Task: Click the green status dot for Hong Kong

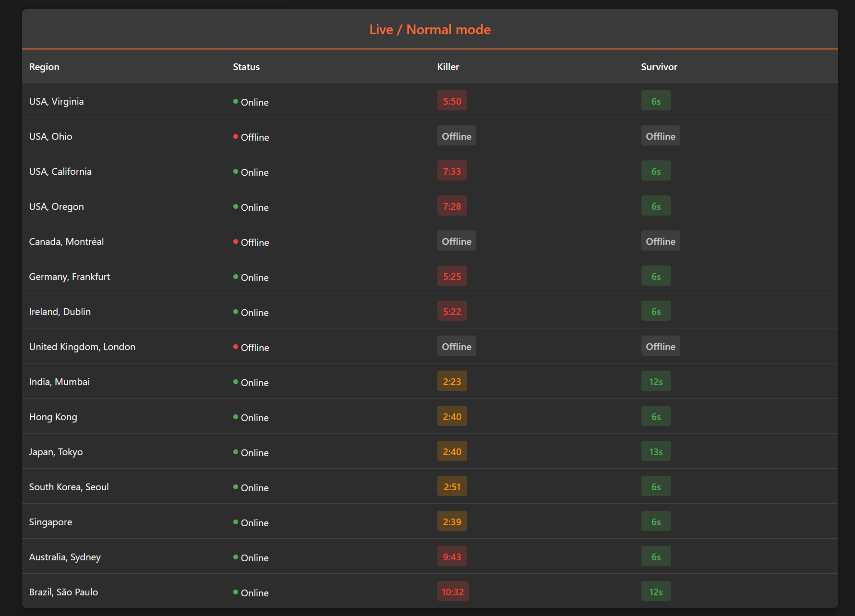Action: click(x=236, y=417)
